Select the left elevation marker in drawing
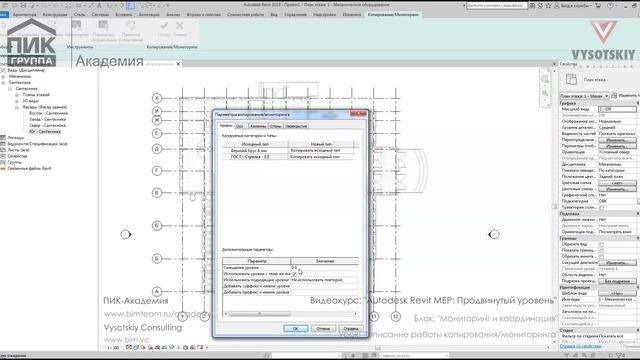The width and height of the screenshot is (640, 360). click(126, 234)
